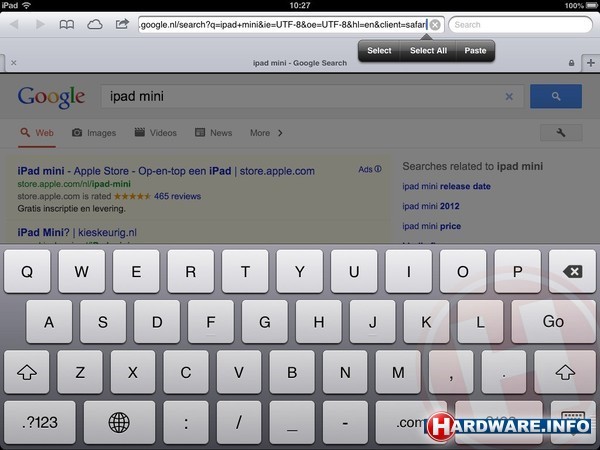Tap the W key
Viewport: 600px width, 450px height.
coord(82,272)
